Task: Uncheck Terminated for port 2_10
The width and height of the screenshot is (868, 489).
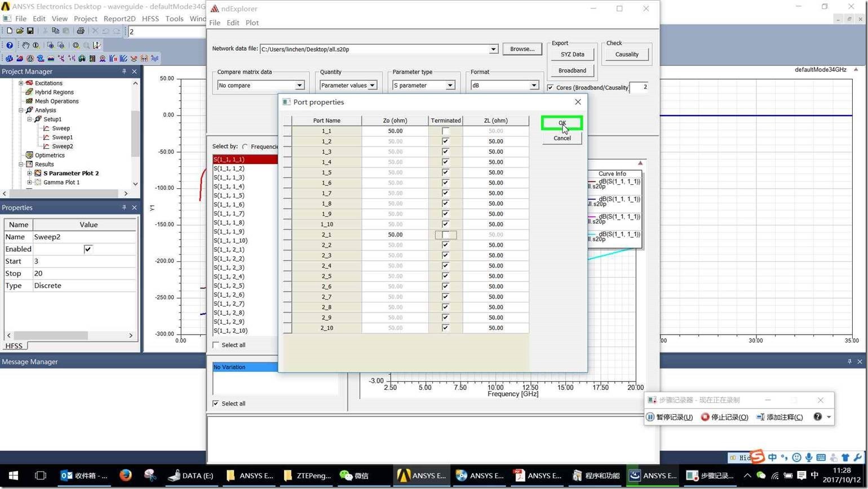Action: (446, 328)
